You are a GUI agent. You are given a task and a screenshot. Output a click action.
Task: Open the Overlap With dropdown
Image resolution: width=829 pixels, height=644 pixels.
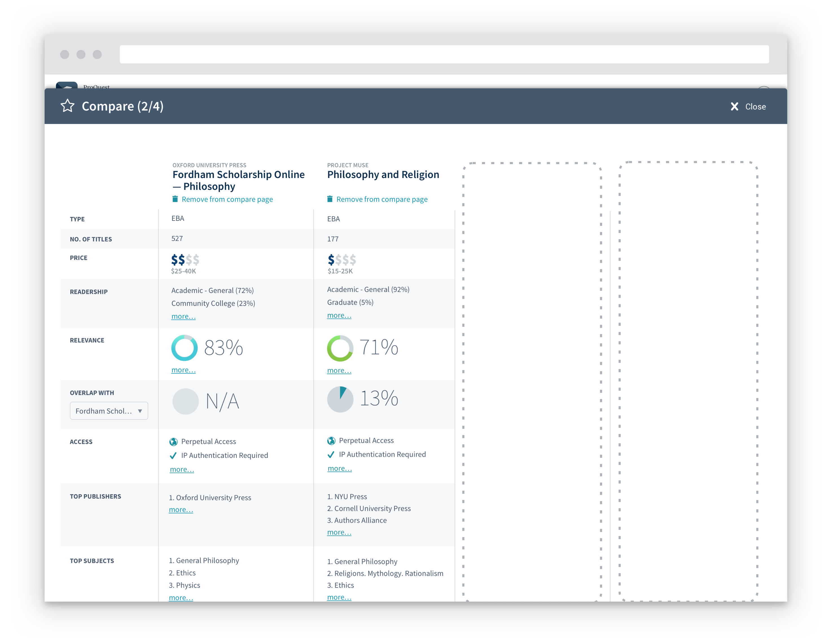tap(109, 411)
